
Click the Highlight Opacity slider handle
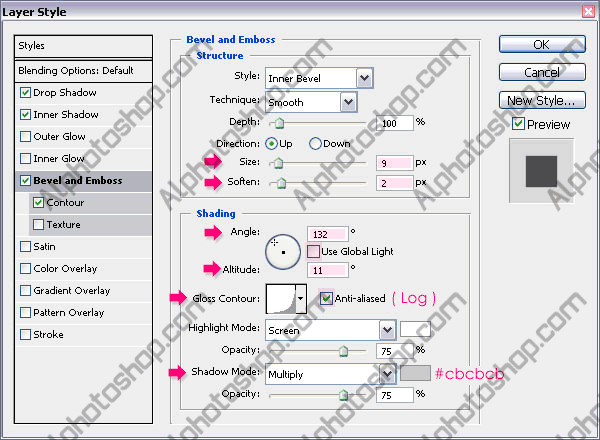[x=344, y=351]
